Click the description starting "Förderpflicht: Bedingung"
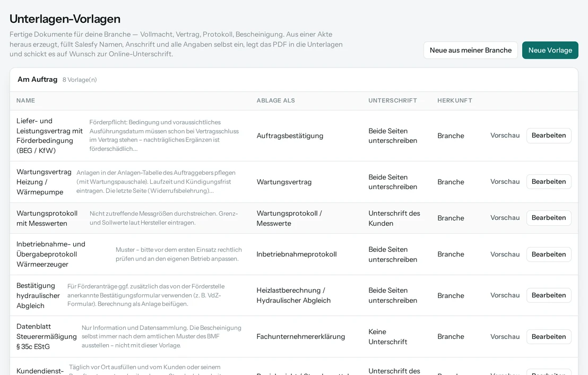The height and width of the screenshot is (375, 588). point(165,135)
